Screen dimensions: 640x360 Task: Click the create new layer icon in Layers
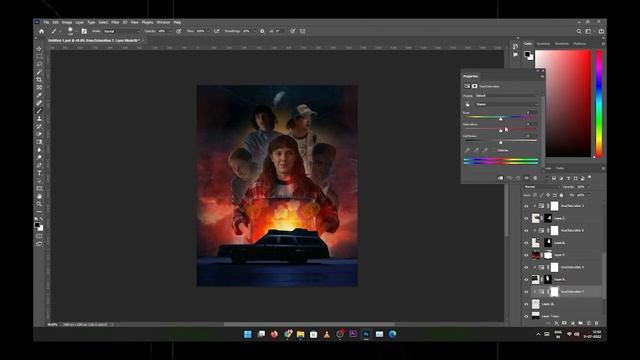click(x=589, y=323)
